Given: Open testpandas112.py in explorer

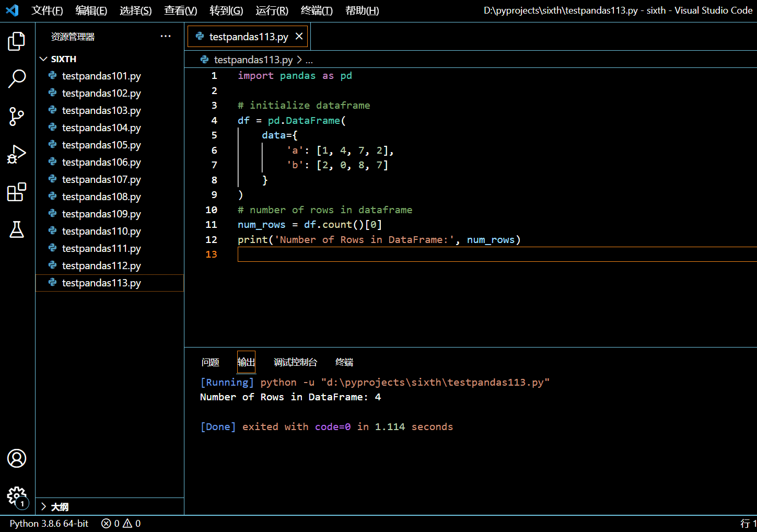Looking at the screenshot, I should coord(110,265).
